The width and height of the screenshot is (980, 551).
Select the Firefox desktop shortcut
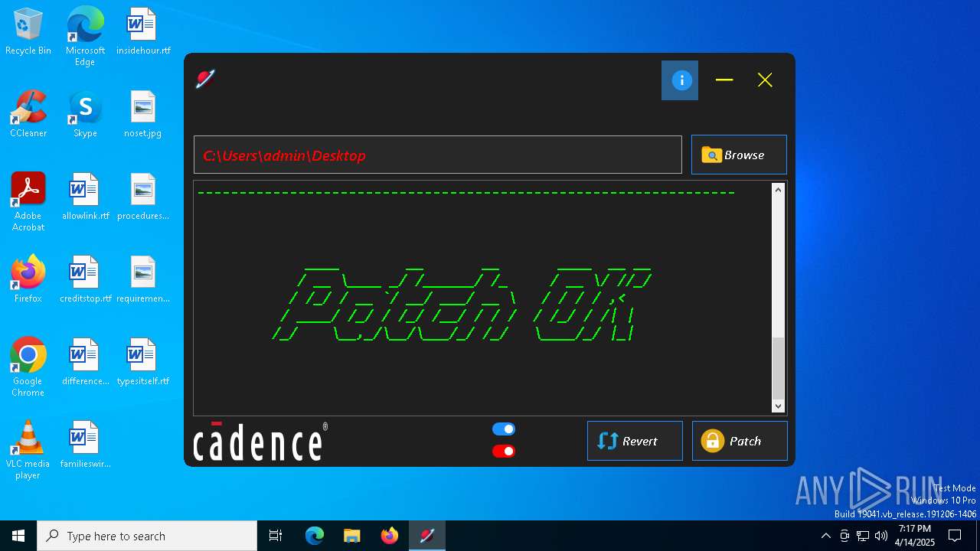click(28, 280)
